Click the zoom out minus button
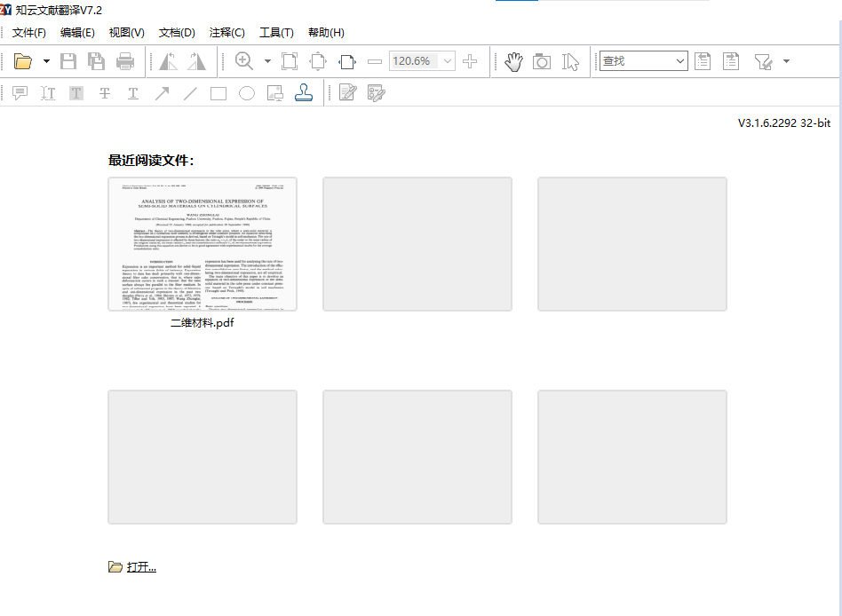 coord(375,62)
